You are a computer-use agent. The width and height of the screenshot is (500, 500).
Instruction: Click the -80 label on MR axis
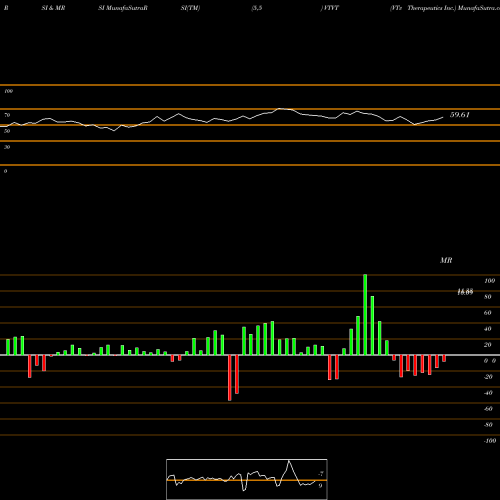(x=488, y=425)
